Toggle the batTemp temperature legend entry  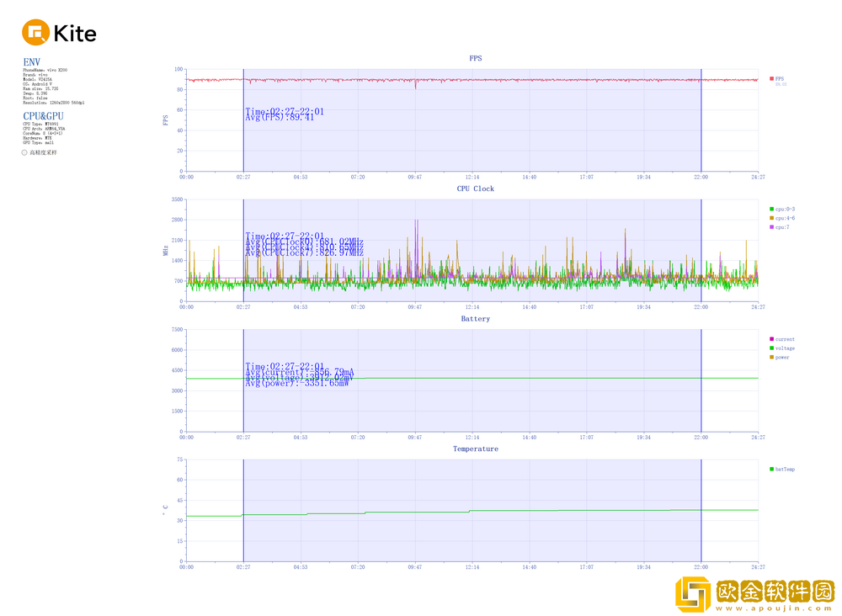[x=783, y=469]
